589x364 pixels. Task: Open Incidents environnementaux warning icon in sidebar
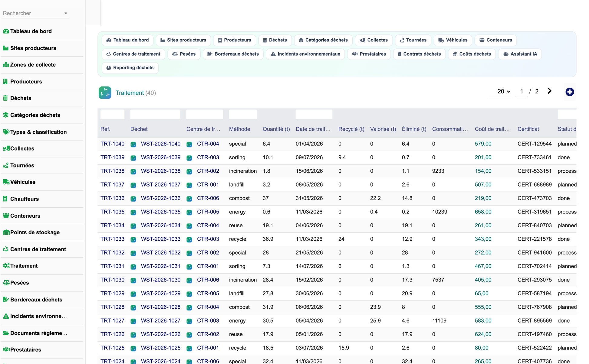pos(6,316)
